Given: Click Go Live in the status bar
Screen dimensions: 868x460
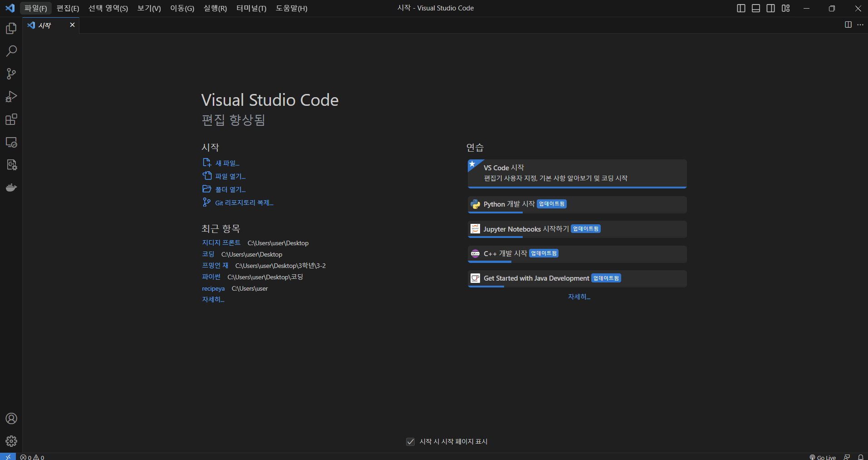Looking at the screenshot, I should pyautogui.click(x=823, y=457).
